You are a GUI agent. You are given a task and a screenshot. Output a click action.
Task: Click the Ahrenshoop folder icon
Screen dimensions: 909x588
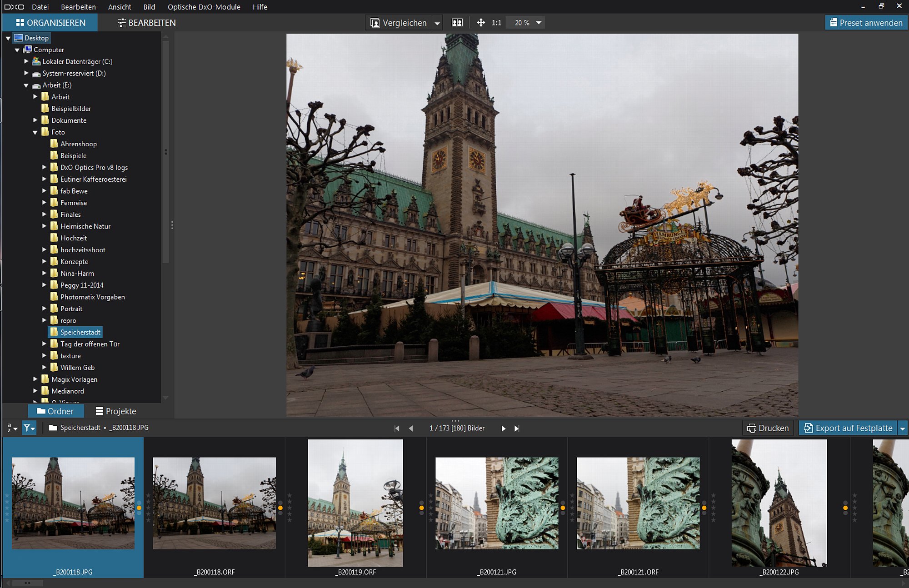click(x=54, y=144)
